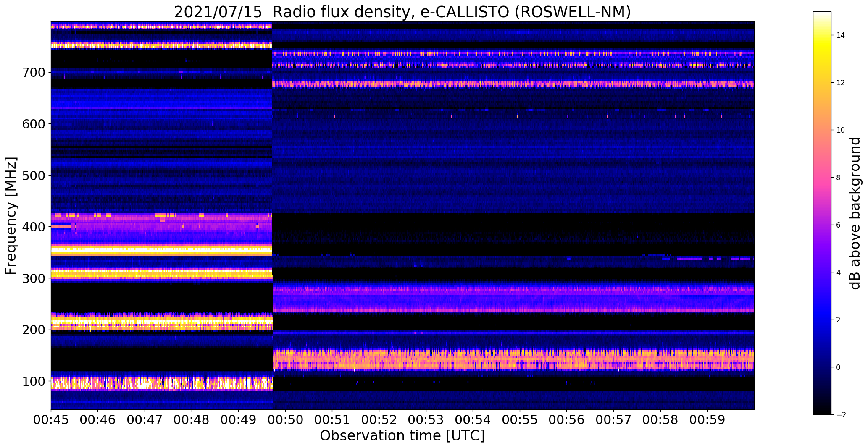
Task: Click the 00:55 time tick label
Action: pyautogui.click(x=520, y=419)
